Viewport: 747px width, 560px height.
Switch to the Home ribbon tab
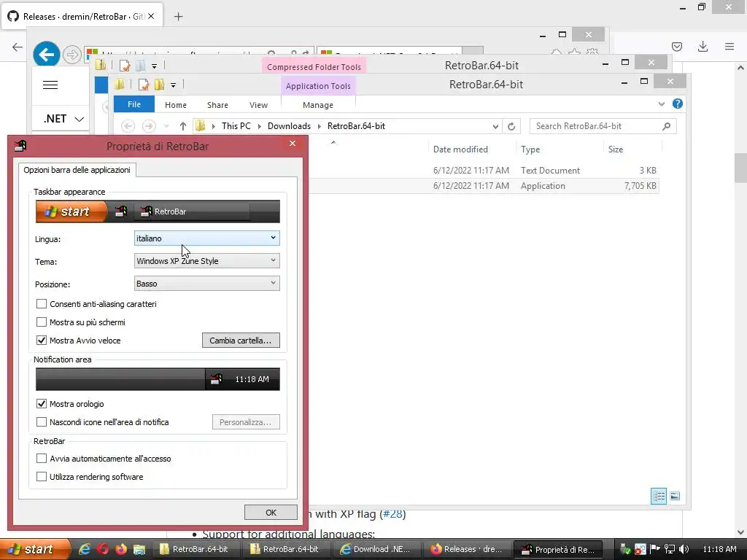(176, 105)
